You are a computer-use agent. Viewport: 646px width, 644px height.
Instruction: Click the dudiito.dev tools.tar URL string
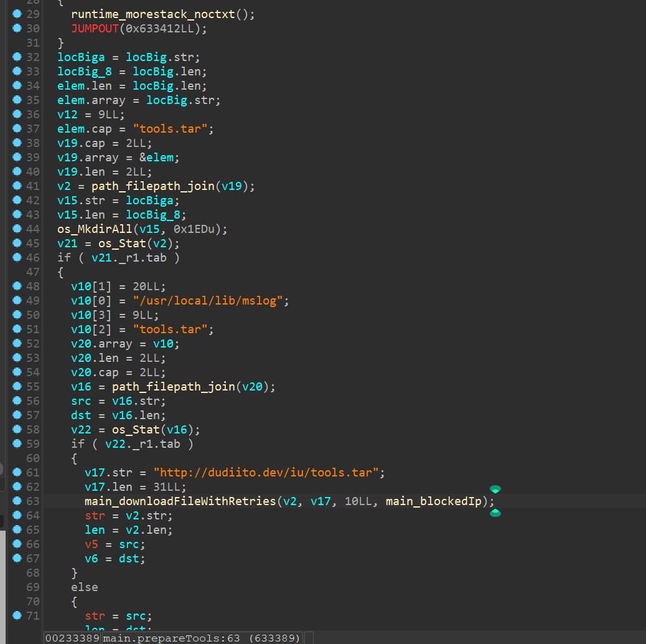(266, 473)
